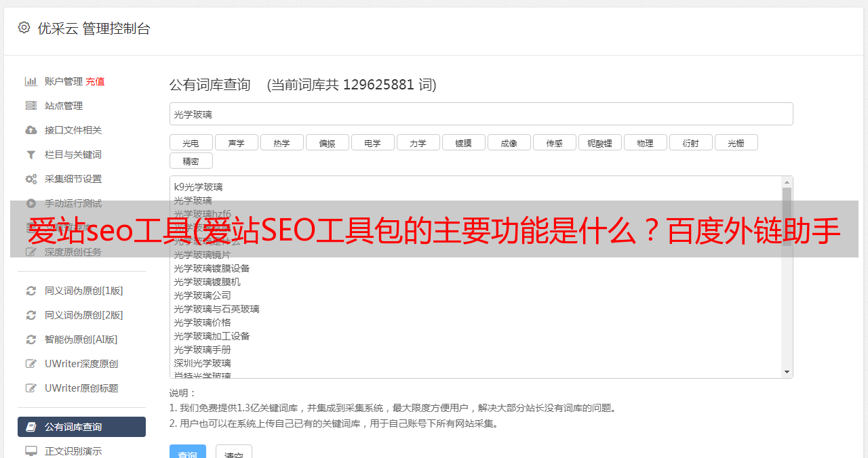868x458 pixels.
Task: Select 智能伪原创[AI版] in the sidebar
Action: pyautogui.click(x=81, y=339)
